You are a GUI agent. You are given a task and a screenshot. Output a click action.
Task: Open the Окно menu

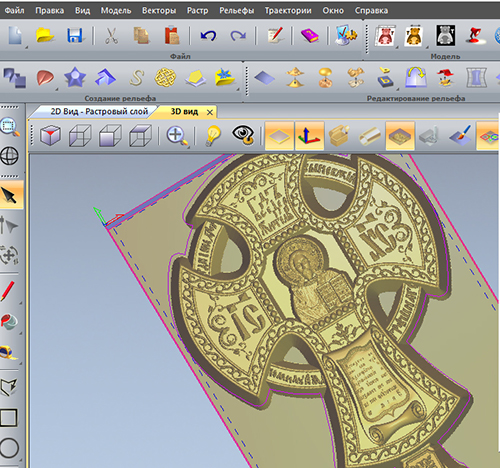coord(333,11)
